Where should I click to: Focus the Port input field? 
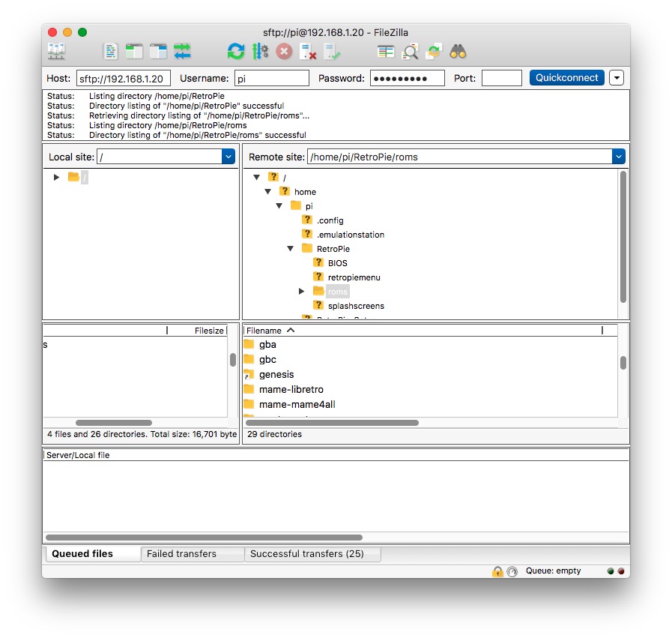click(x=501, y=79)
